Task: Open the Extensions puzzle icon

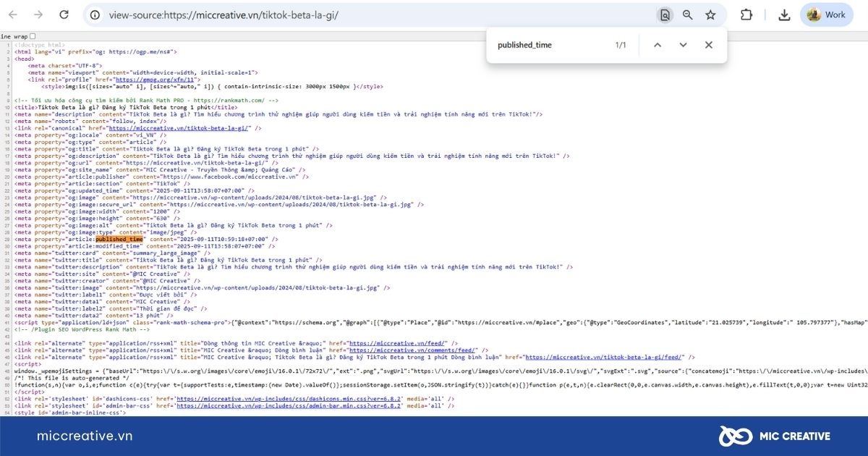Action: [x=746, y=14]
